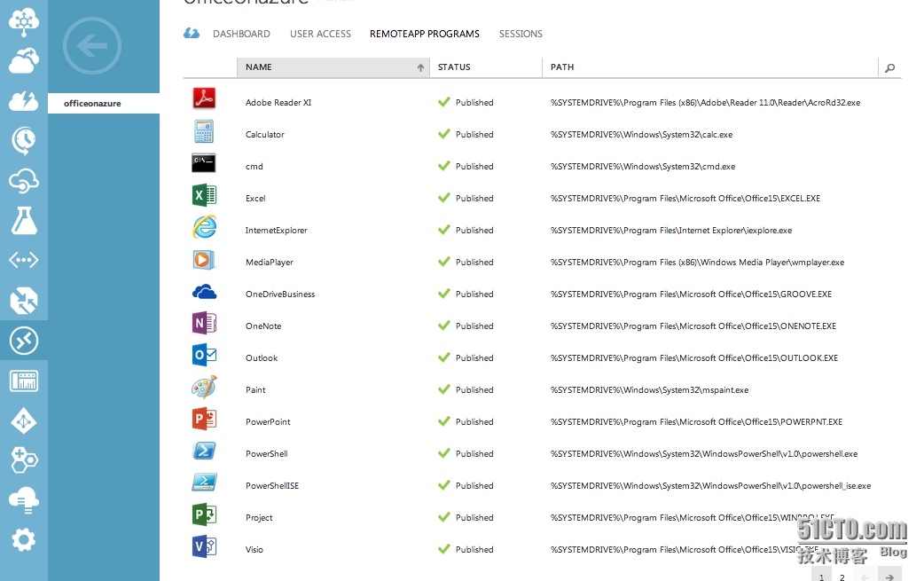Click Published status of the cmd row
The height and width of the screenshot is (581, 924).
pos(466,166)
